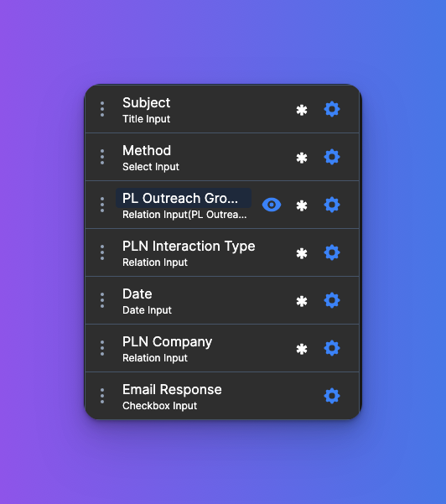The height and width of the screenshot is (504, 446).
Task: Open settings gear for Subject field
Action: point(332,109)
